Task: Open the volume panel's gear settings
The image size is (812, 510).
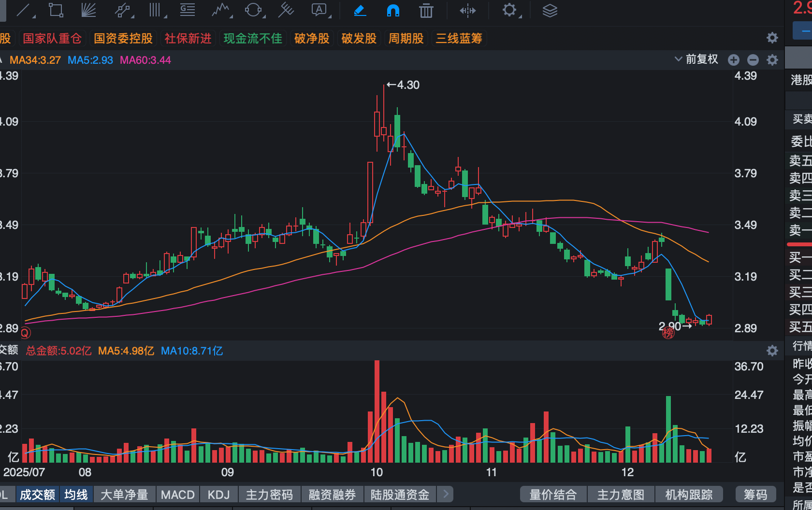Action: pyautogui.click(x=772, y=351)
